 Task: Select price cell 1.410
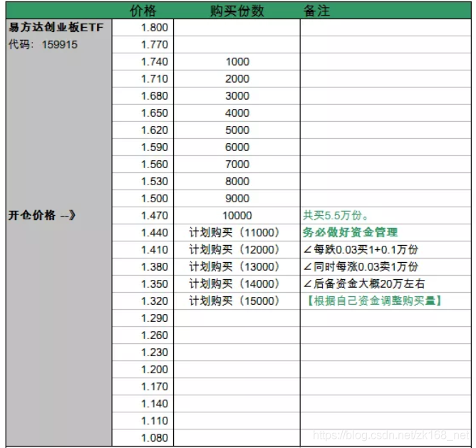143,250
